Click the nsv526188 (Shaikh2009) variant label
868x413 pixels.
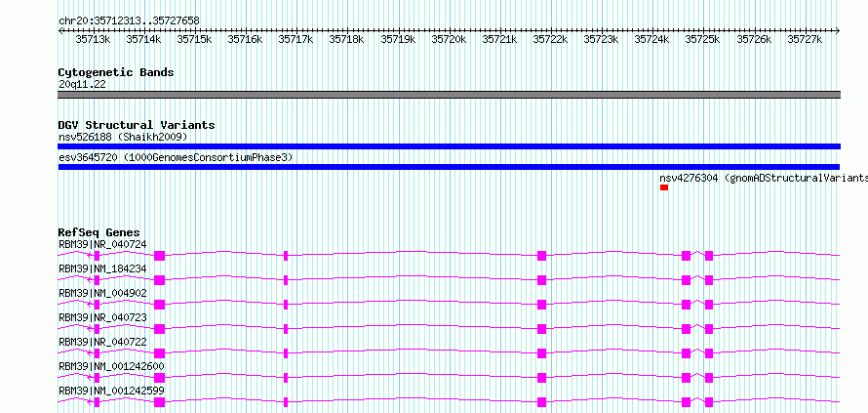point(123,137)
